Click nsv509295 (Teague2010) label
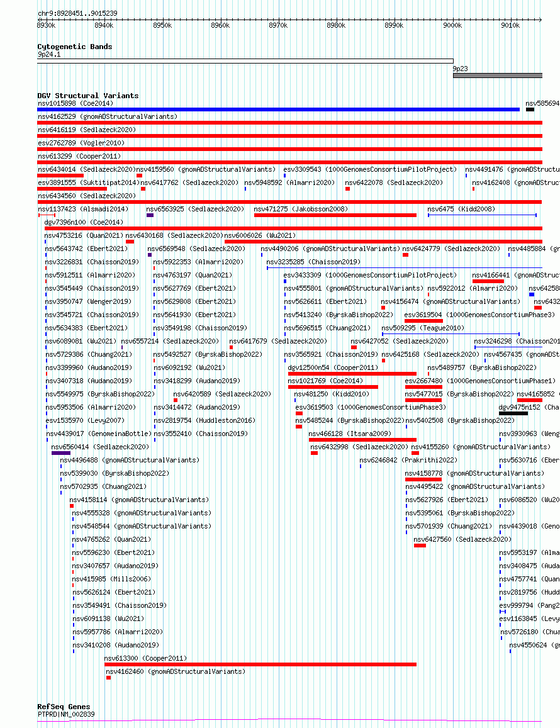Image resolution: width=560 pixels, height=728 pixels. (x=423, y=328)
